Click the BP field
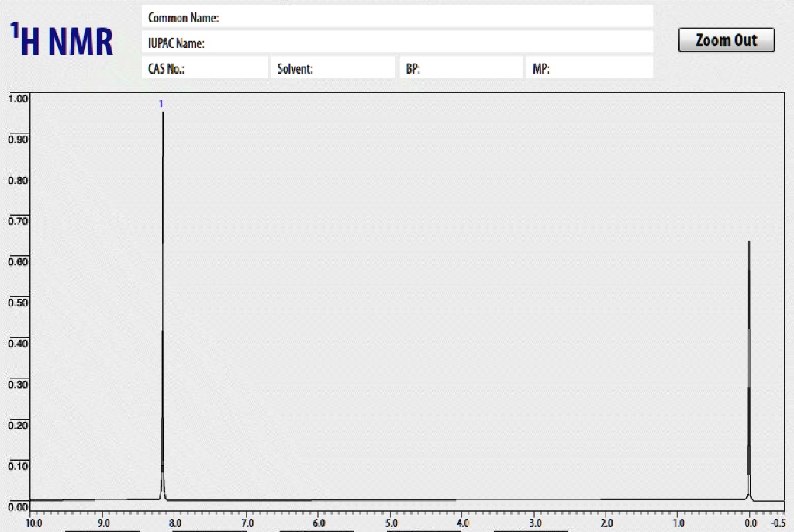Screen dimensions: 794x532 (461, 67)
